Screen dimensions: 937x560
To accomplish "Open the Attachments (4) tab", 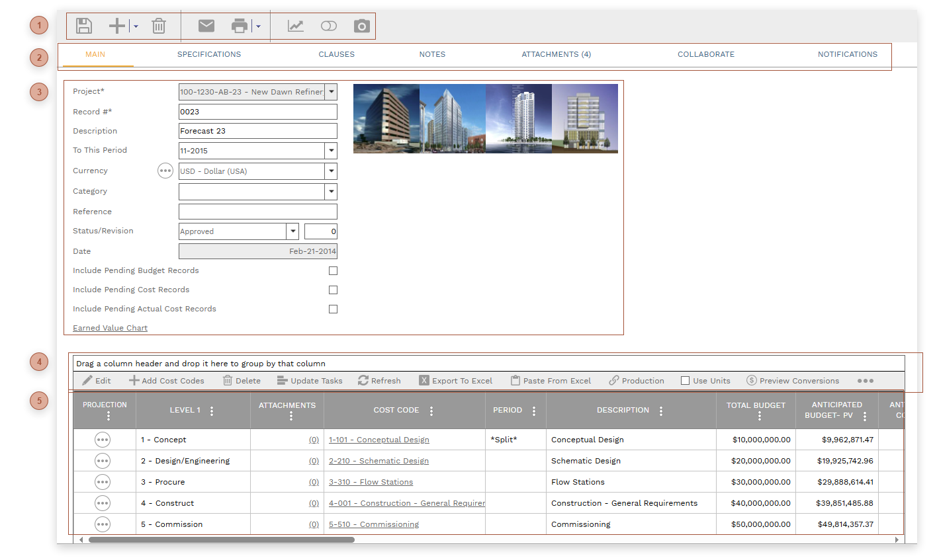I will tap(556, 54).
